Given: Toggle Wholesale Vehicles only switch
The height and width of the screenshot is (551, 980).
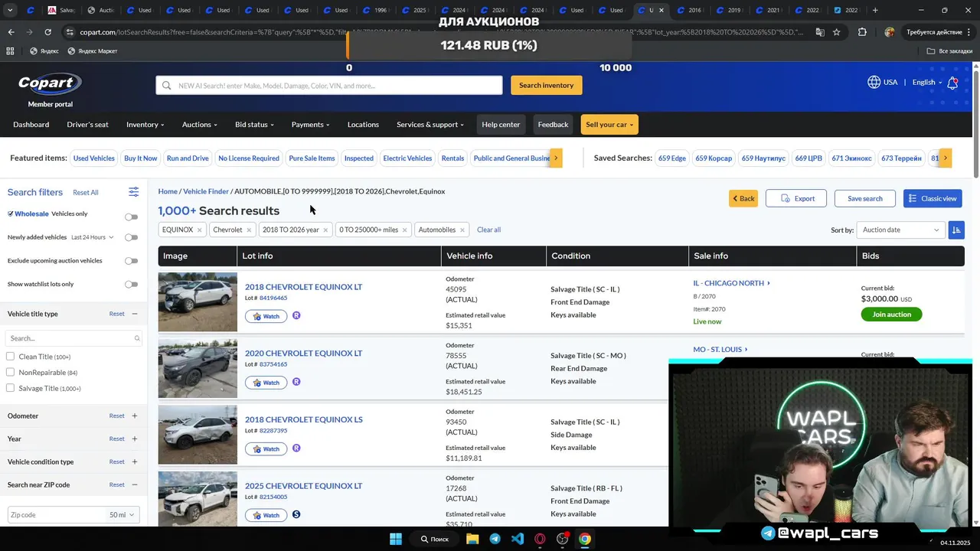Looking at the screenshot, I should tap(132, 217).
